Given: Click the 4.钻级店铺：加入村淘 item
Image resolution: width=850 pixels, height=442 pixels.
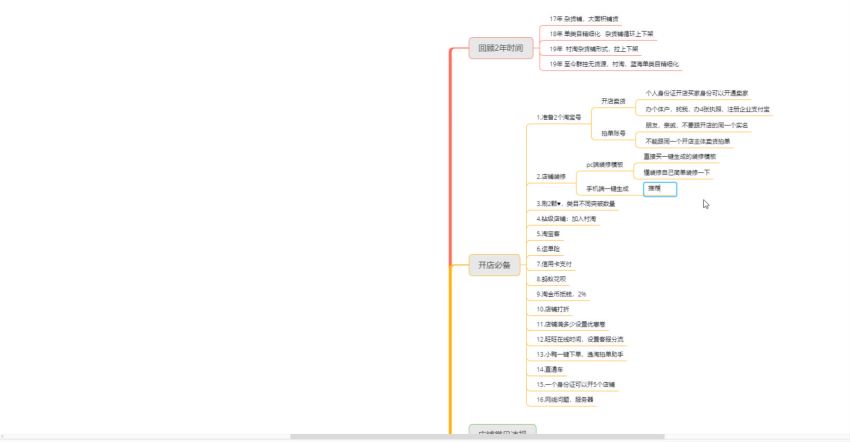Looking at the screenshot, I should pyautogui.click(x=567, y=218).
